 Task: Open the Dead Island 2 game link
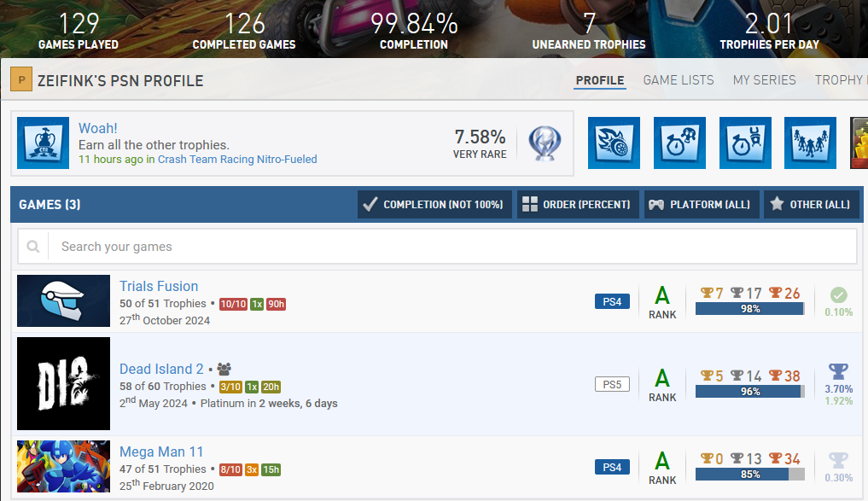tap(161, 369)
